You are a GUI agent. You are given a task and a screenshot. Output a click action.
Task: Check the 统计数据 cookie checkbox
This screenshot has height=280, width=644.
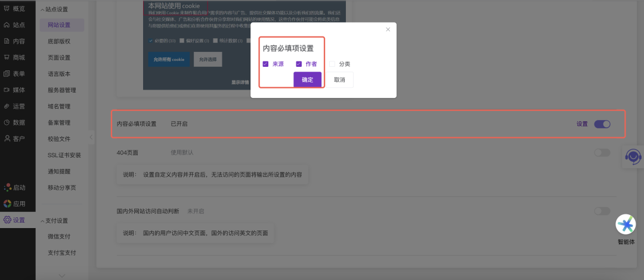[x=216, y=41]
